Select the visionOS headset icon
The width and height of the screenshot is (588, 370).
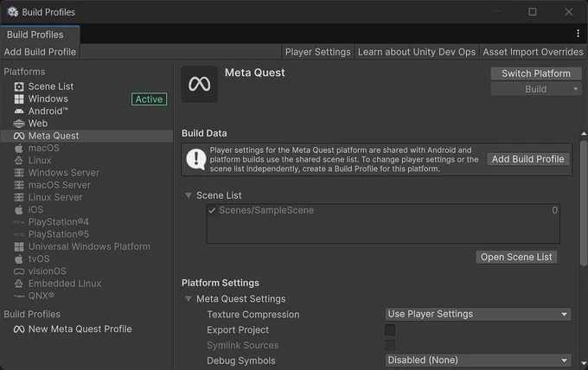pyautogui.click(x=19, y=271)
